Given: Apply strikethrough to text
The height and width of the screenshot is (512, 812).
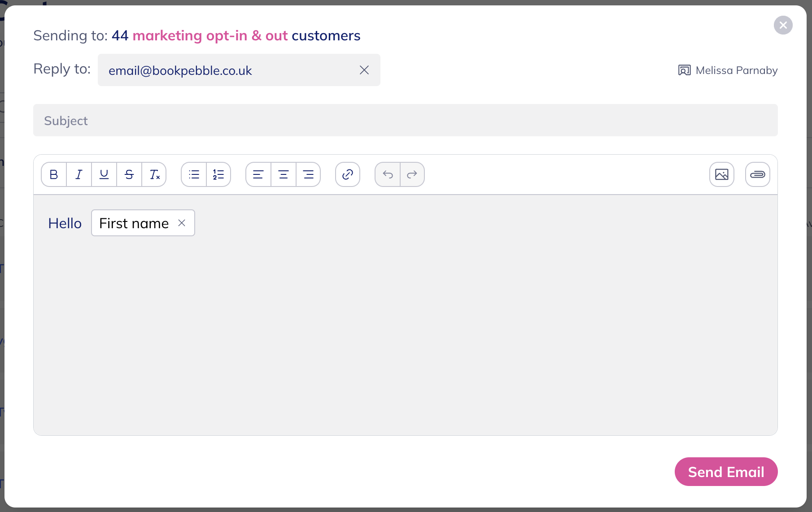Looking at the screenshot, I should [129, 174].
